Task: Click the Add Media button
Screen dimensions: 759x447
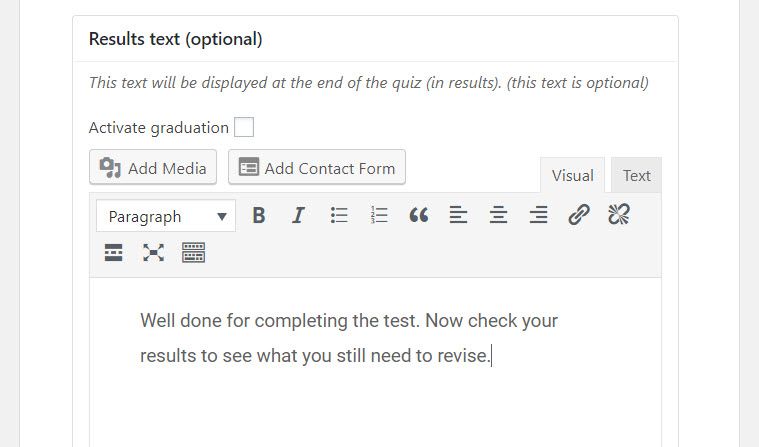Action: click(153, 168)
